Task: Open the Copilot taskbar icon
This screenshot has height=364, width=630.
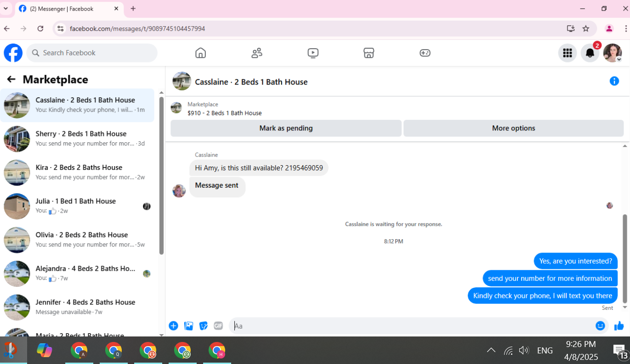Action: click(x=45, y=351)
